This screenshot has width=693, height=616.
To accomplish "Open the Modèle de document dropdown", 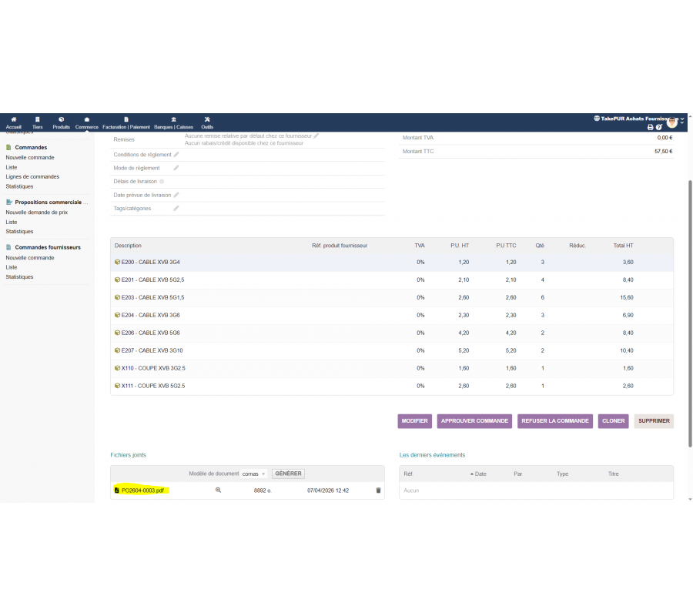I will click(254, 474).
